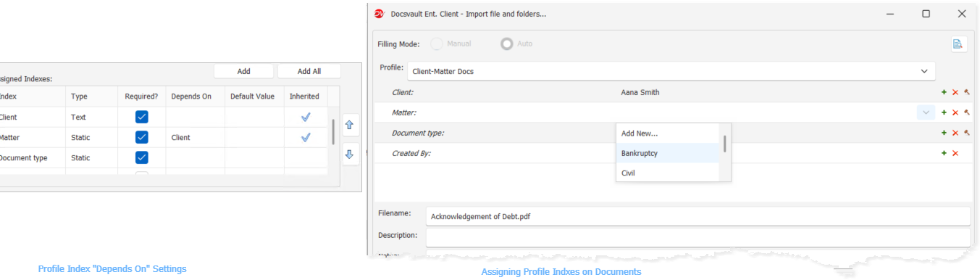Open the Matter field dropdown arrow
This screenshot has height=280, width=980.
pos(925,112)
